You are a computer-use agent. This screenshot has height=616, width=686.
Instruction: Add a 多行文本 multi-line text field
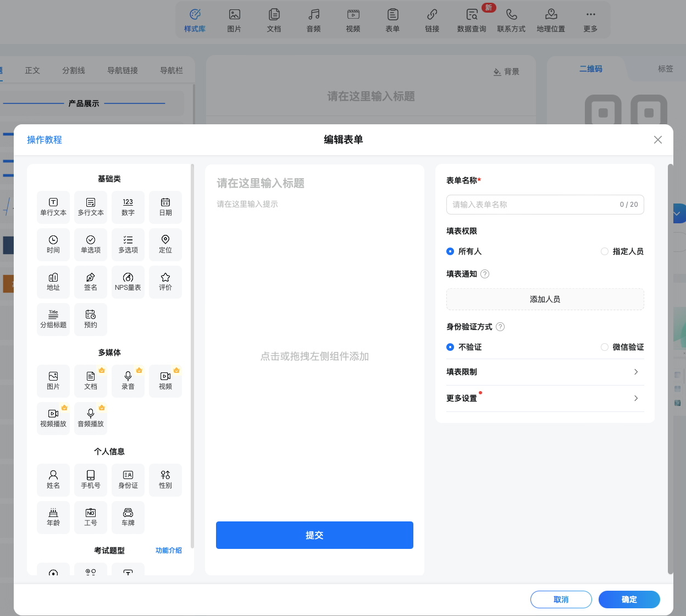[x=91, y=207]
